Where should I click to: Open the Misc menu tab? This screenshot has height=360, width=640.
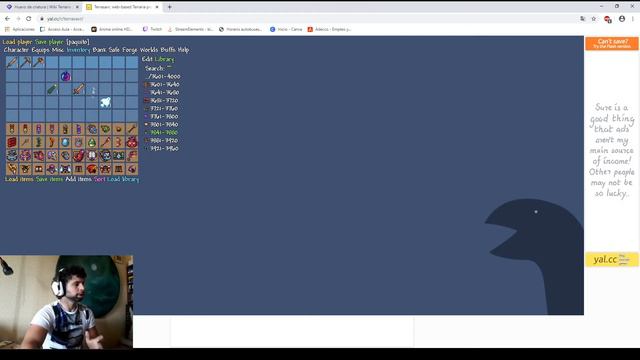pyautogui.click(x=58, y=50)
